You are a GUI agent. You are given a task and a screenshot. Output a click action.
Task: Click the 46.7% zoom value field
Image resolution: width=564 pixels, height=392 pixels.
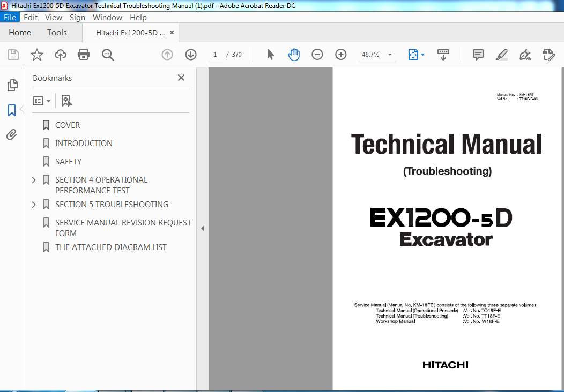pos(371,55)
